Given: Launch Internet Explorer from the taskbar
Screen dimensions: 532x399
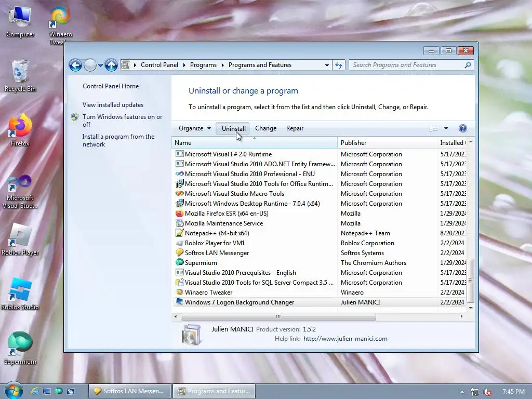Looking at the screenshot, I should click(34, 391).
